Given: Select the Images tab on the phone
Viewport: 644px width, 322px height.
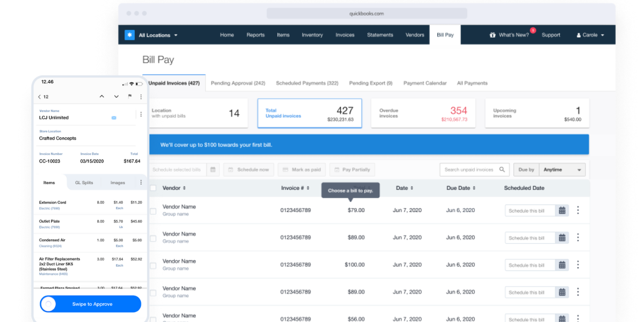Looking at the screenshot, I should click(x=118, y=182).
